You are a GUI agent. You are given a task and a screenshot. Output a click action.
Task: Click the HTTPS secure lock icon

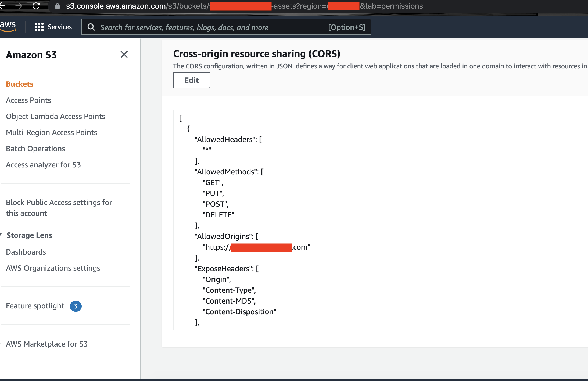tap(57, 6)
